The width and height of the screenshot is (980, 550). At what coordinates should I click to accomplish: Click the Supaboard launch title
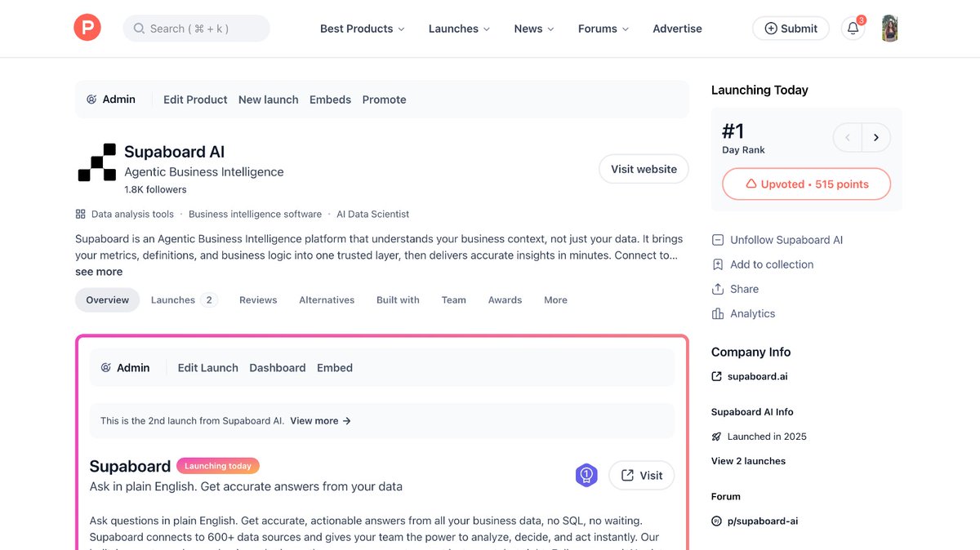(x=130, y=466)
